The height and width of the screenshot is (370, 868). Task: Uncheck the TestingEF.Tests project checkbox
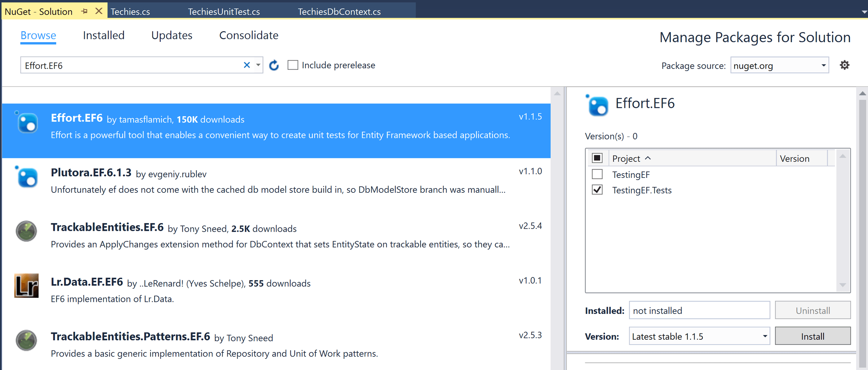point(597,190)
